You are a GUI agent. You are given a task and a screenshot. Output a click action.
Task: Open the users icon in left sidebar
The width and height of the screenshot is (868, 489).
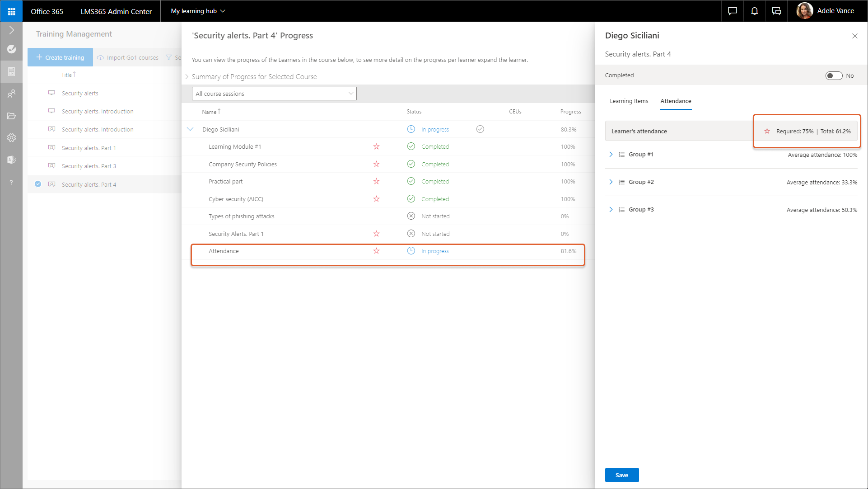(11, 94)
